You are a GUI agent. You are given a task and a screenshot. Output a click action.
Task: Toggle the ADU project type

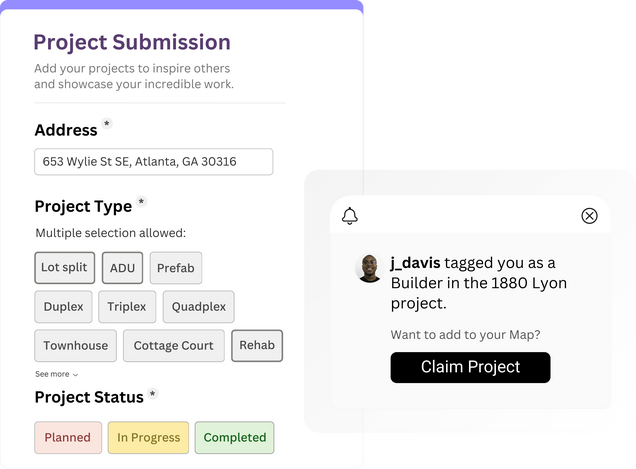pos(122,268)
